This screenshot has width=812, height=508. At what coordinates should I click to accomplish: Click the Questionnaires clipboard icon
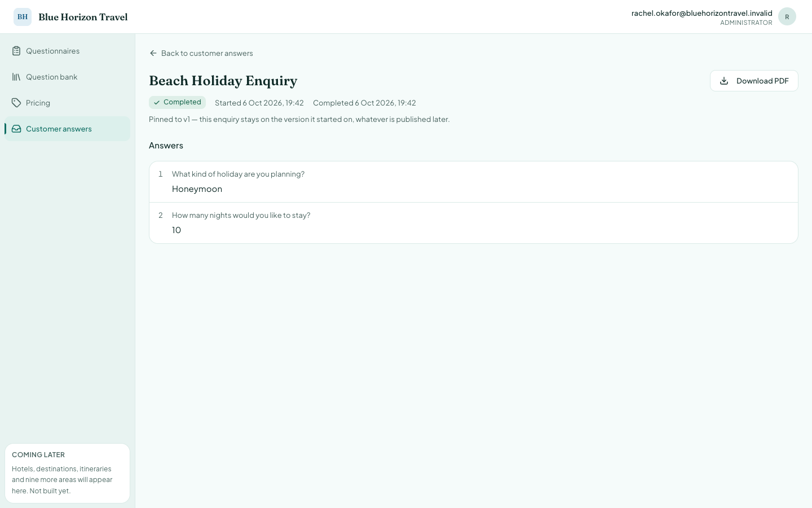(16, 51)
